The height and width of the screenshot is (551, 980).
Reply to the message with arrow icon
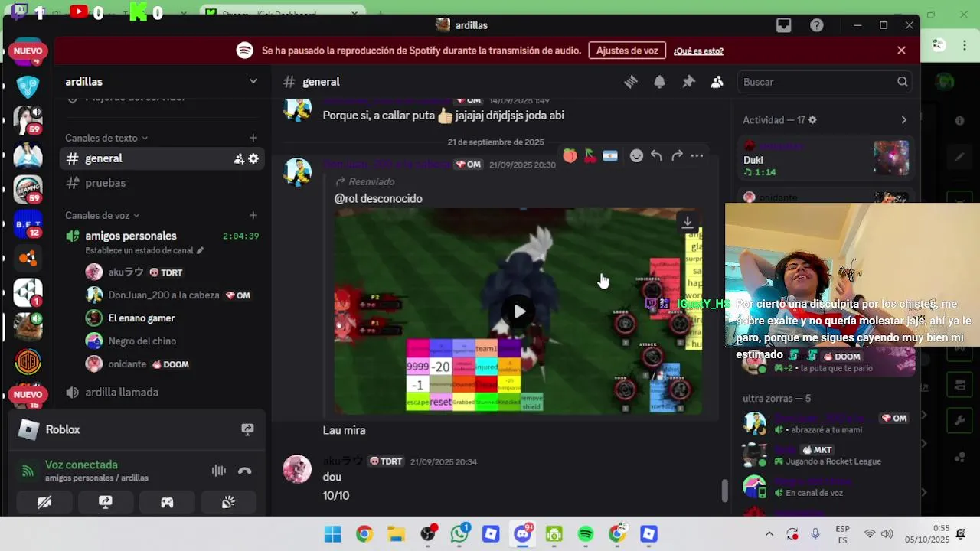(x=656, y=155)
